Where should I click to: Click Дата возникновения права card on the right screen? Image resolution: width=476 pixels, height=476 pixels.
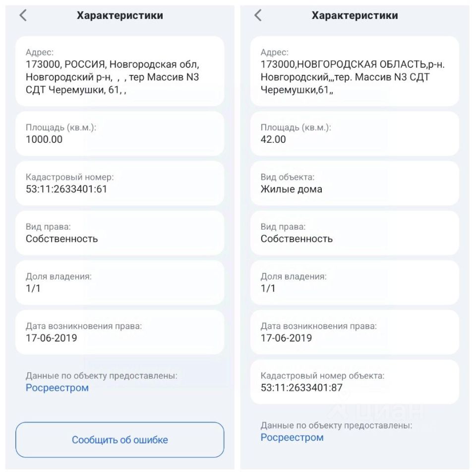pyautogui.click(x=355, y=332)
